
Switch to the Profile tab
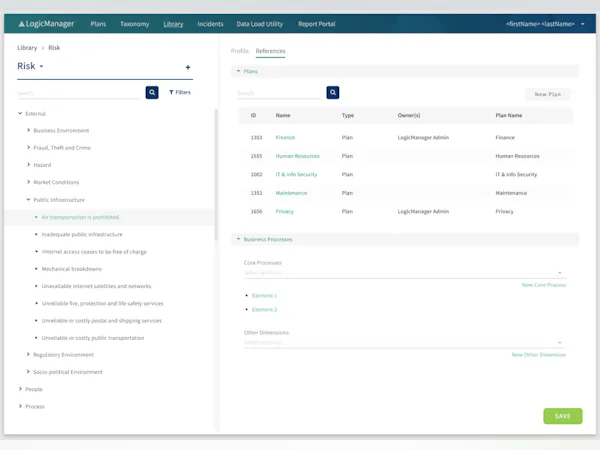click(240, 51)
